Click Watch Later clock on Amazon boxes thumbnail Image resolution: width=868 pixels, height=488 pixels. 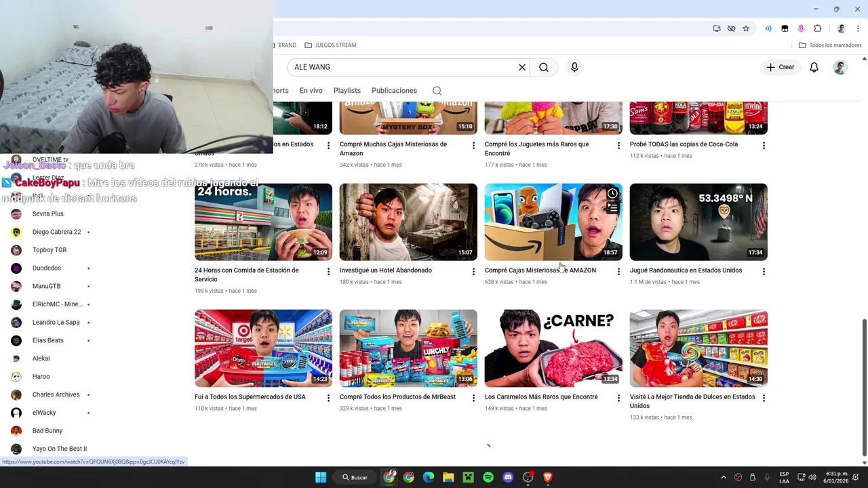pos(612,195)
